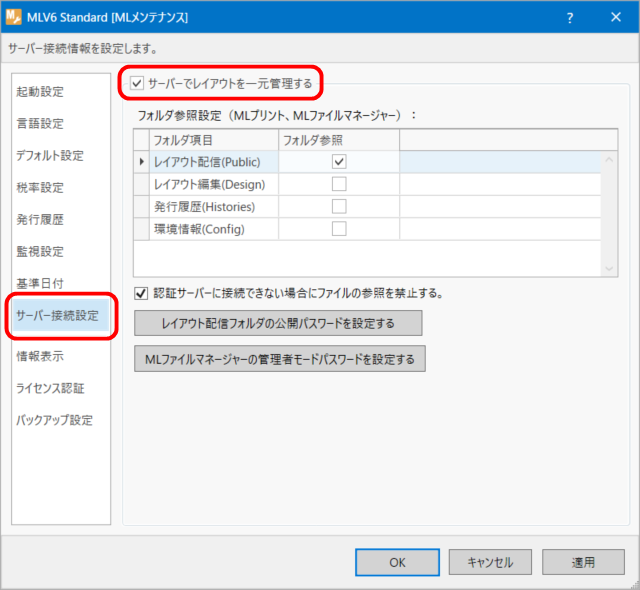Viewport: 640px width, 590px height.
Task: Check フォルダ参照 for 環境情報(Config)
Action: [x=339, y=229]
